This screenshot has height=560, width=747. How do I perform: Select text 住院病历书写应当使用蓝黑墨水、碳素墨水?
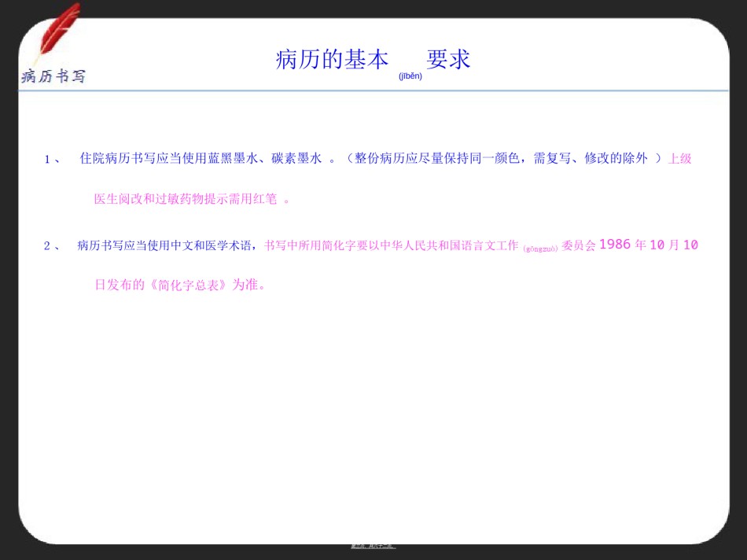click(201, 158)
